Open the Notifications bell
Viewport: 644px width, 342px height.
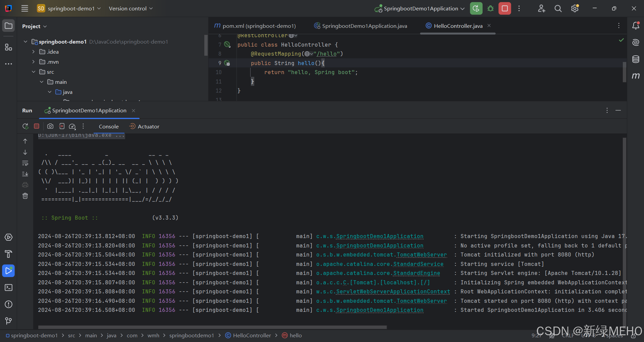(x=636, y=25)
